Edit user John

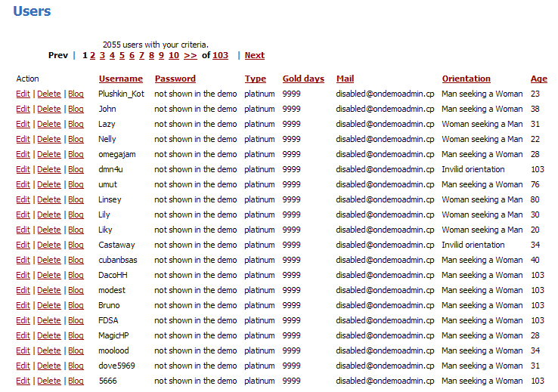point(23,109)
